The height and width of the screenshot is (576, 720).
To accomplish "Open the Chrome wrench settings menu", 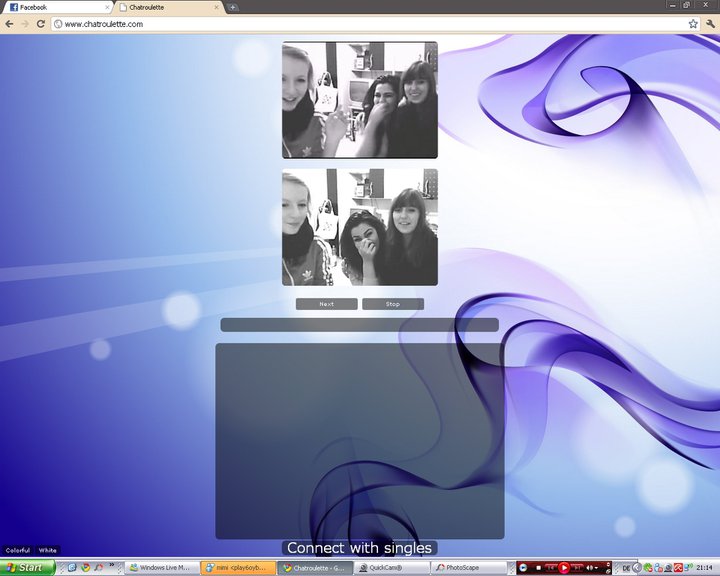I will pyautogui.click(x=710, y=24).
